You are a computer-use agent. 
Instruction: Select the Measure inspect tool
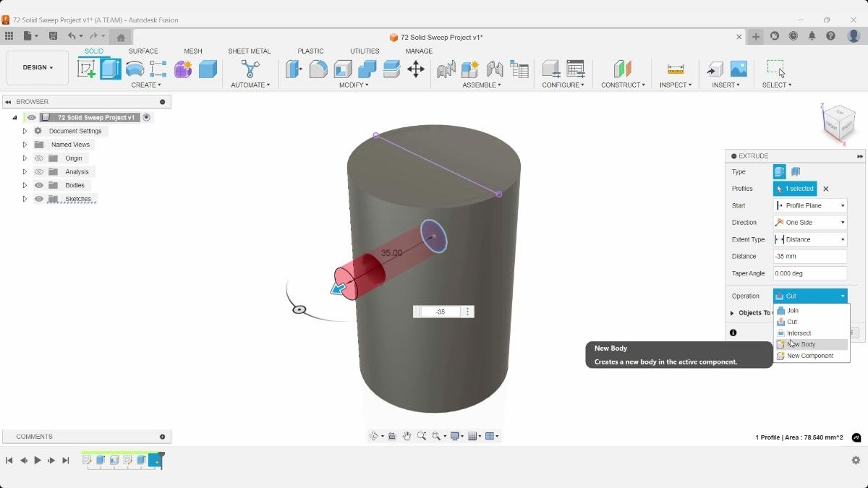pos(676,69)
